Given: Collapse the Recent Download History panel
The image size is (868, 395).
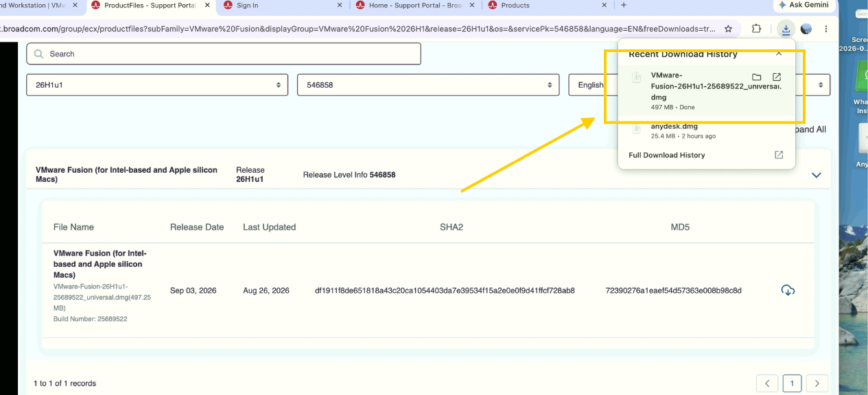Looking at the screenshot, I should [x=779, y=53].
